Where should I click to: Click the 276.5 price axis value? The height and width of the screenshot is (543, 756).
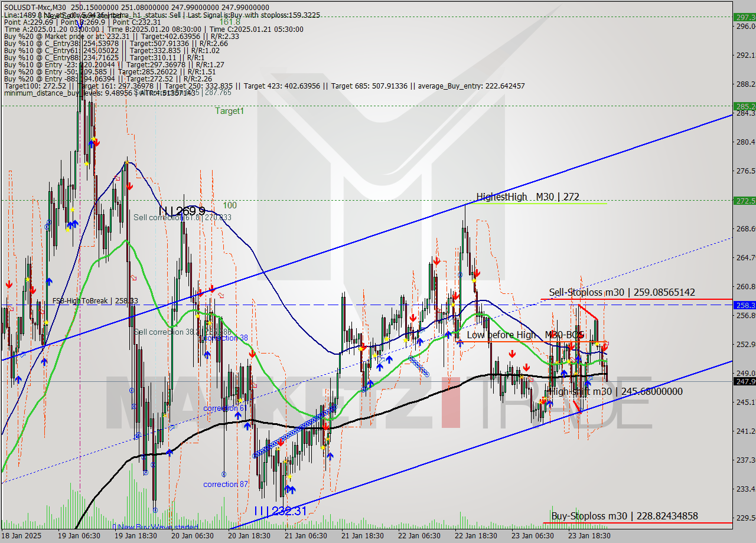tap(745, 171)
